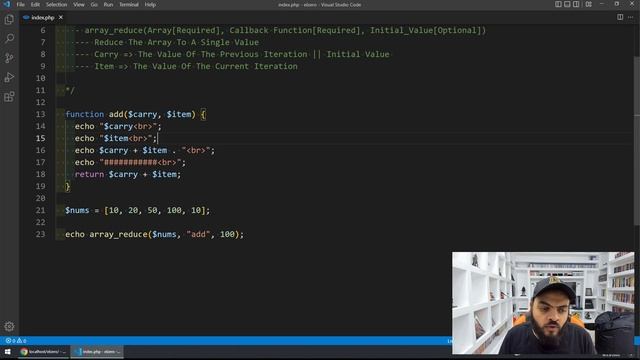Click errors and warnings status bar indicator
The image size is (640, 360).
click(16, 340)
